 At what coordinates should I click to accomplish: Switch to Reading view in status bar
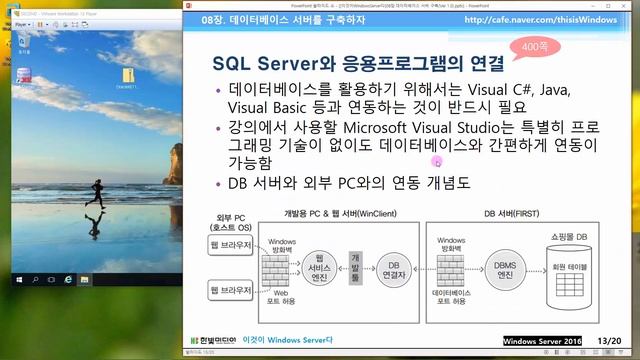pyautogui.click(x=608, y=352)
